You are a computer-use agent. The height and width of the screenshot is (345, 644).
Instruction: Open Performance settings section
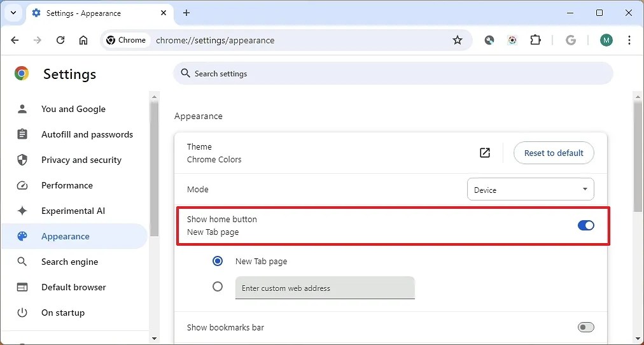(x=74, y=186)
